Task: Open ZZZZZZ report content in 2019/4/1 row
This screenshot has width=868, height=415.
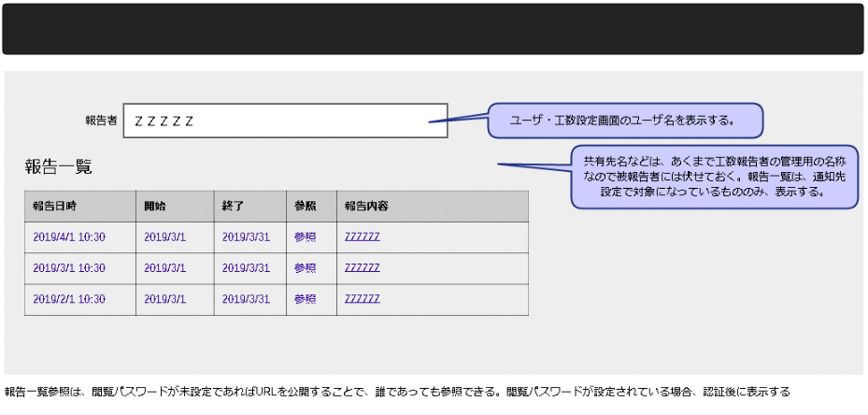Action: [x=362, y=237]
